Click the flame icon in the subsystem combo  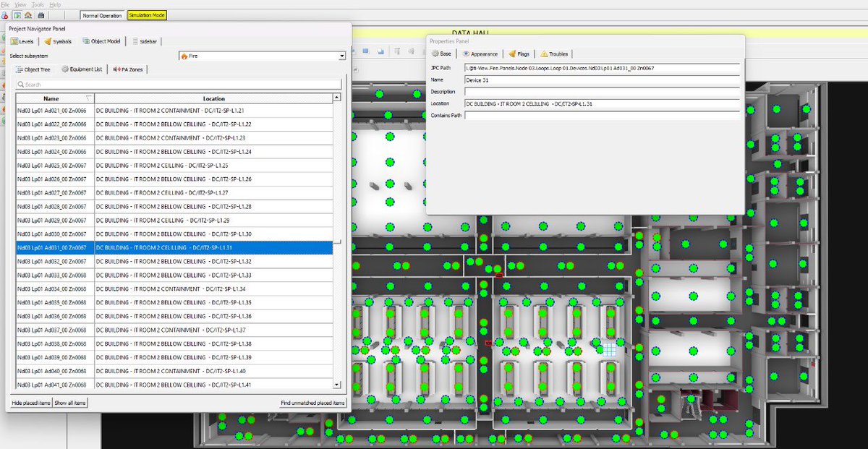point(184,56)
